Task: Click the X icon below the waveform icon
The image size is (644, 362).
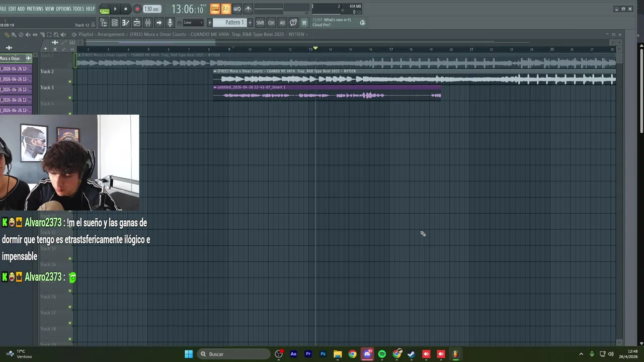Action: click(x=55, y=49)
